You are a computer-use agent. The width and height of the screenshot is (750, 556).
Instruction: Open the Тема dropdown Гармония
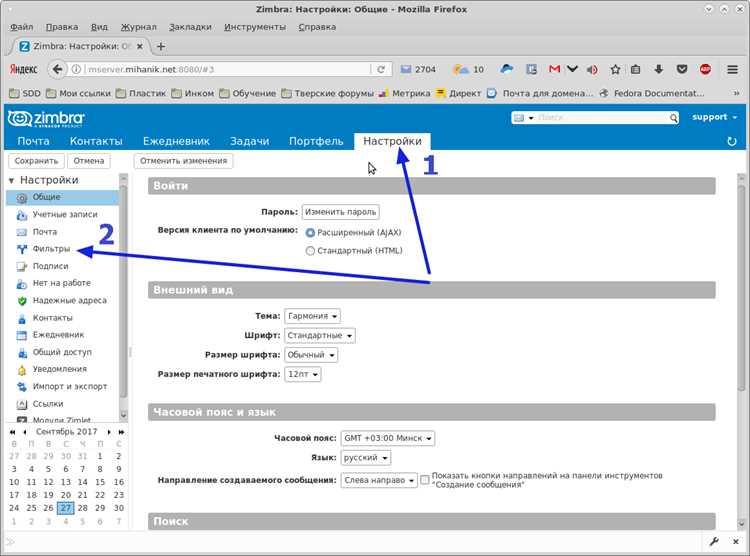[x=312, y=316]
